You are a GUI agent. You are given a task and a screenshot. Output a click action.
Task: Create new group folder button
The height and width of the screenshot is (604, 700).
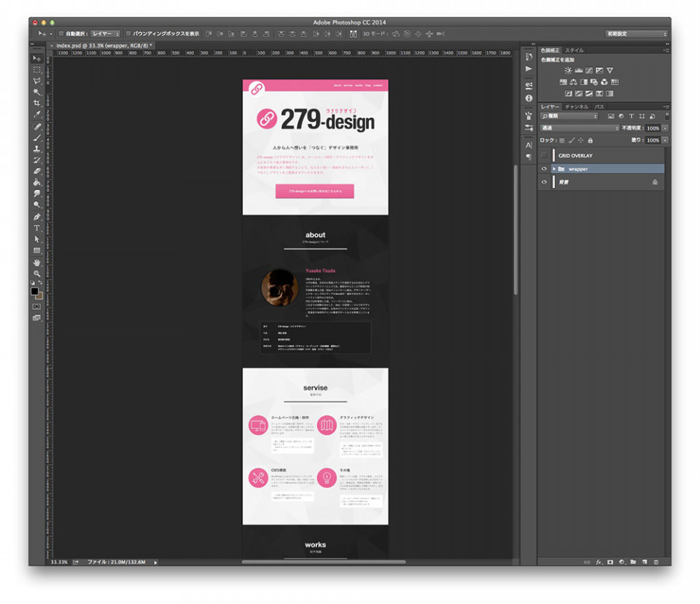click(633, 562)
